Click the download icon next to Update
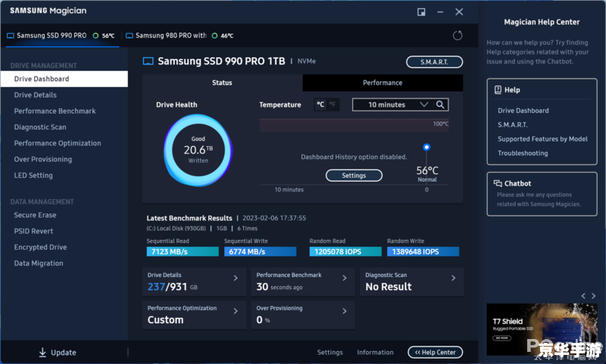The height and width of the screenshot is (364, 606). (x=42, y=352)
